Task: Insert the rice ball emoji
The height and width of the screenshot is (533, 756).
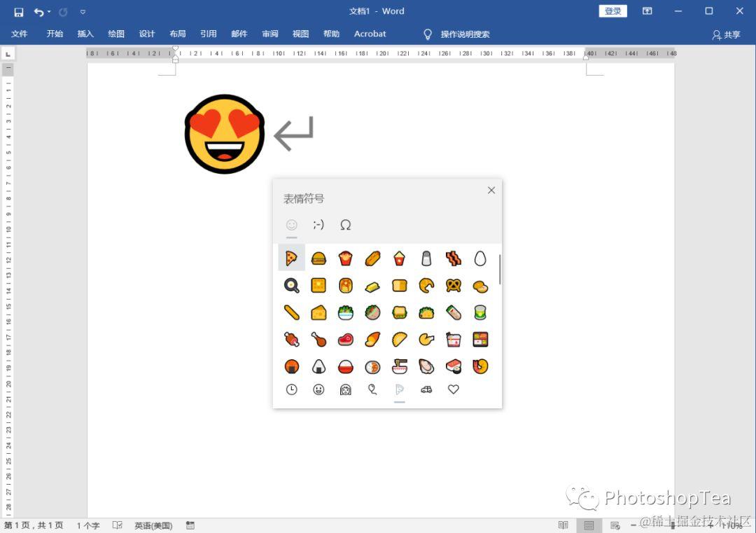Action: [x=318, y=366]
